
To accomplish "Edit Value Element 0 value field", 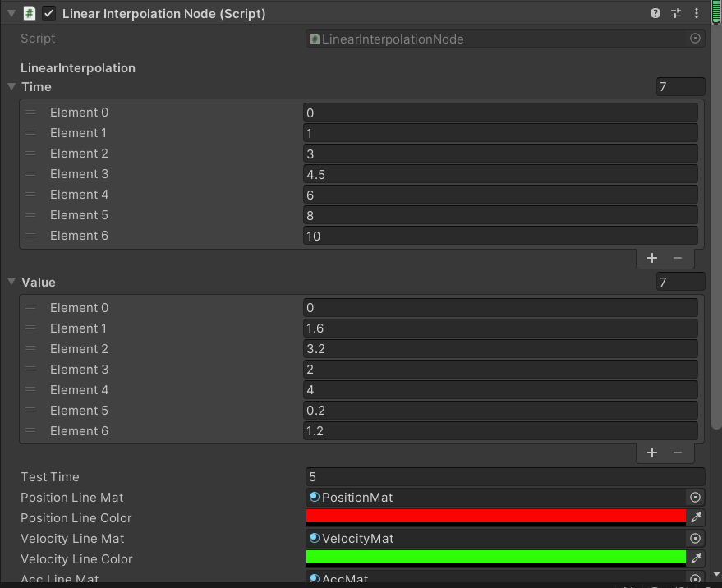I will pos(500,308).
